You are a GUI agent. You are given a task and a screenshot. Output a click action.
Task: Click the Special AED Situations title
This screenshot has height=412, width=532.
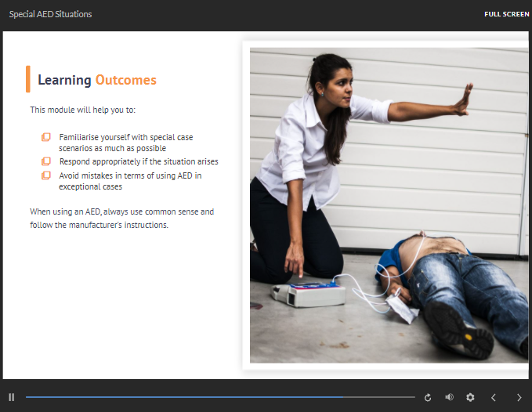[51, 14]
